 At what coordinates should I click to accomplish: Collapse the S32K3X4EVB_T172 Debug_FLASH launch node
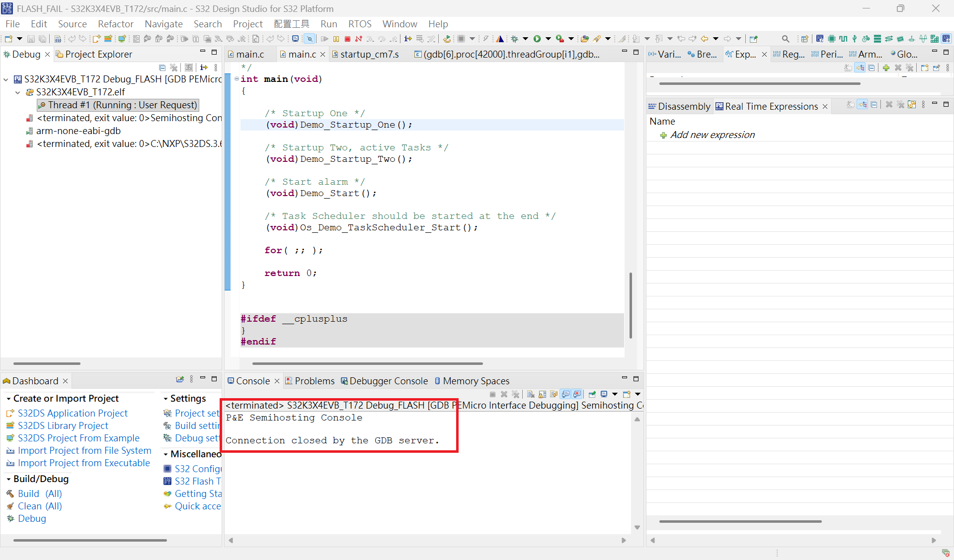[6, 79]
